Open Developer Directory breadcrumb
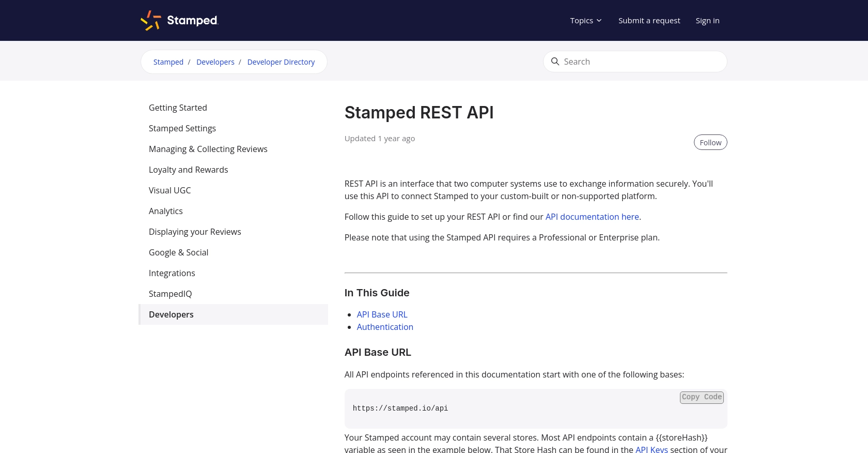868x453 pixels. click(281, 62)
